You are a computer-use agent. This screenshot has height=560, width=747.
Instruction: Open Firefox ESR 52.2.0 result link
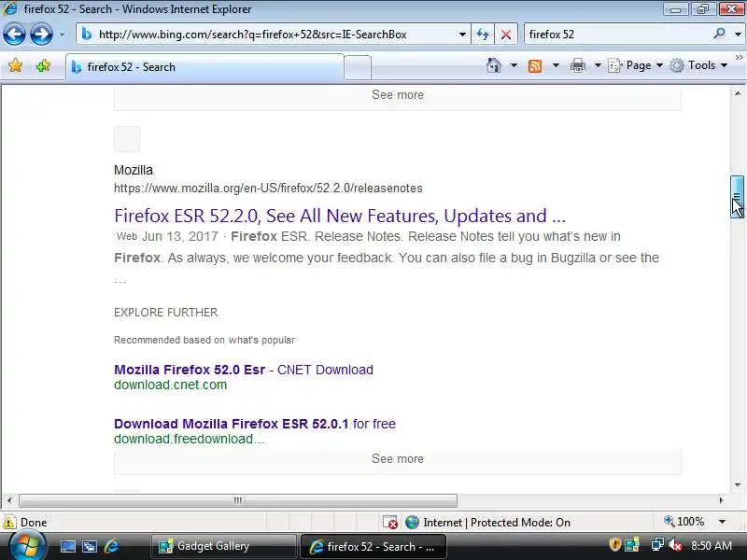(340, 216)
